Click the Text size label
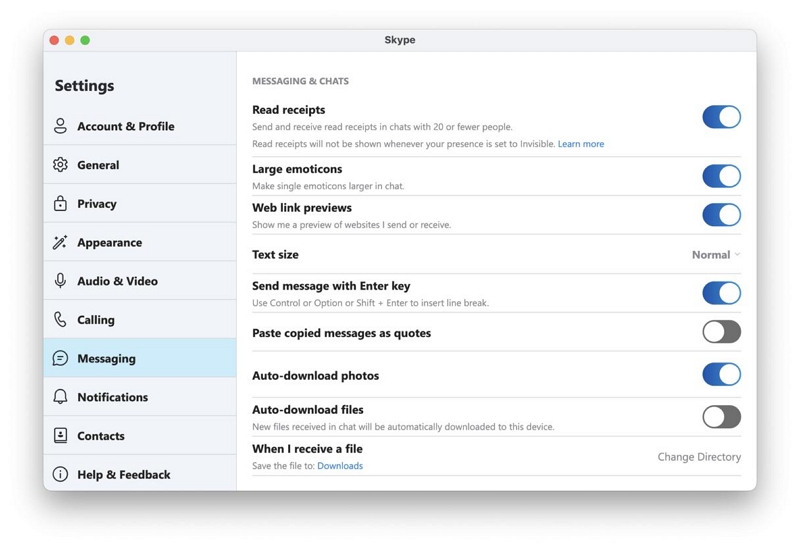This screenshot has width=800, height=548. click(275, 255)
